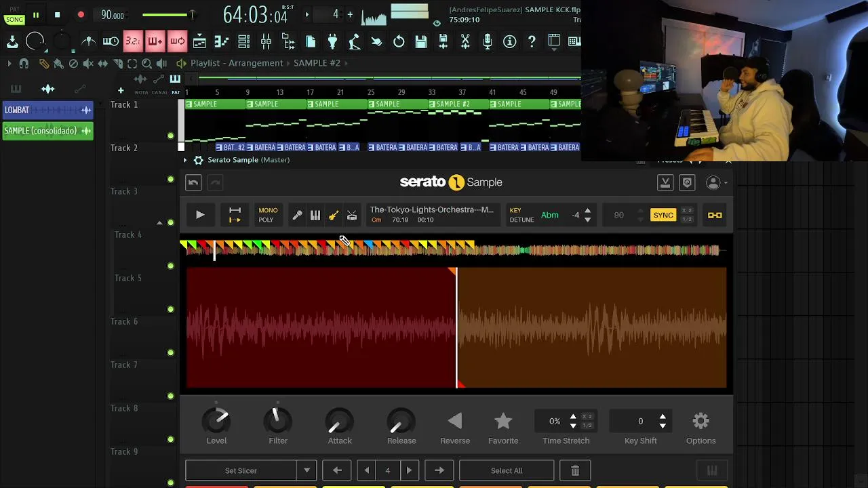Toggle the metronome icon
The height and width of the screenshot is (488, 868).
point(89,41)
